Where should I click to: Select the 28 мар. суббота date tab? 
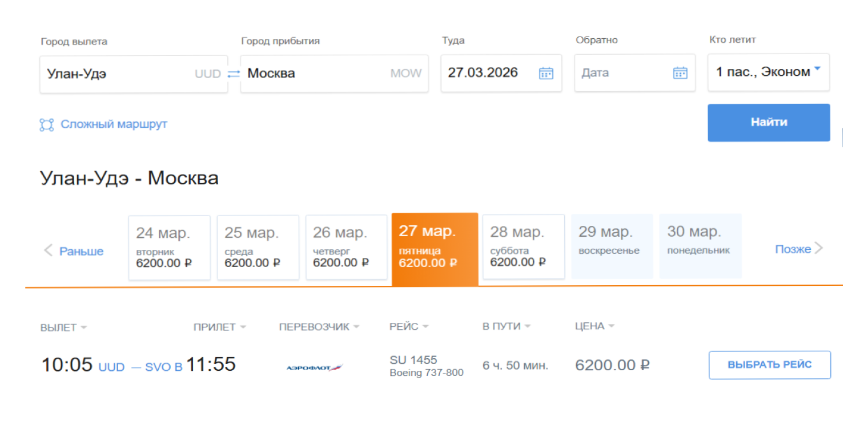click(523, 247)
